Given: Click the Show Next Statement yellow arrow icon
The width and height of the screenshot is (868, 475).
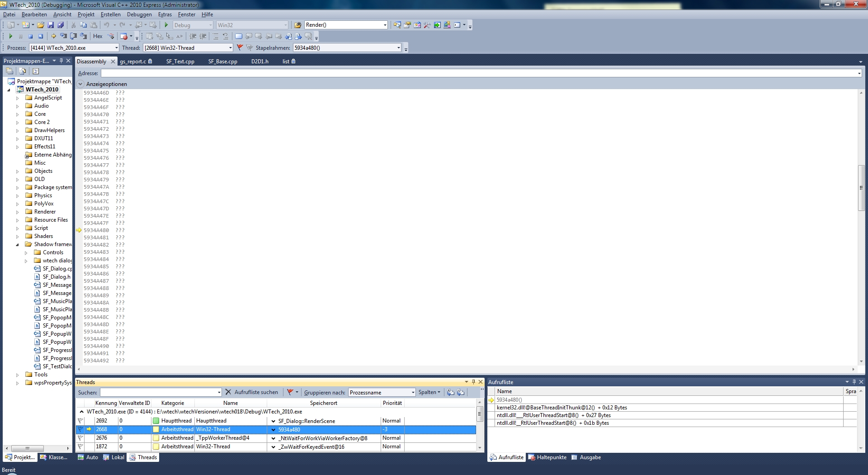Looking at the screenshot, I should [53, 36].
